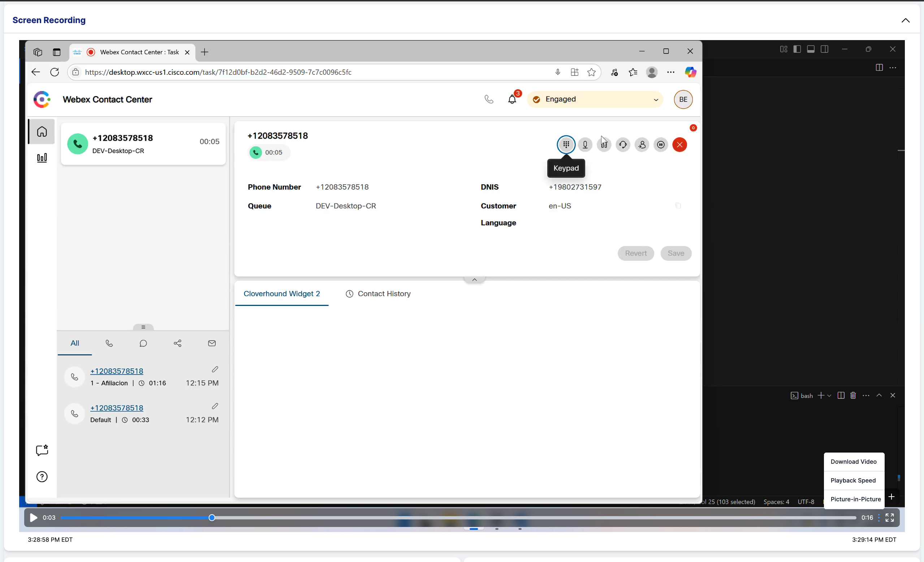Image resolution: width=924 pixels, height=562 pixels.
Task: Open browser apps grid icon in address bar
Action: click(574, 72)
